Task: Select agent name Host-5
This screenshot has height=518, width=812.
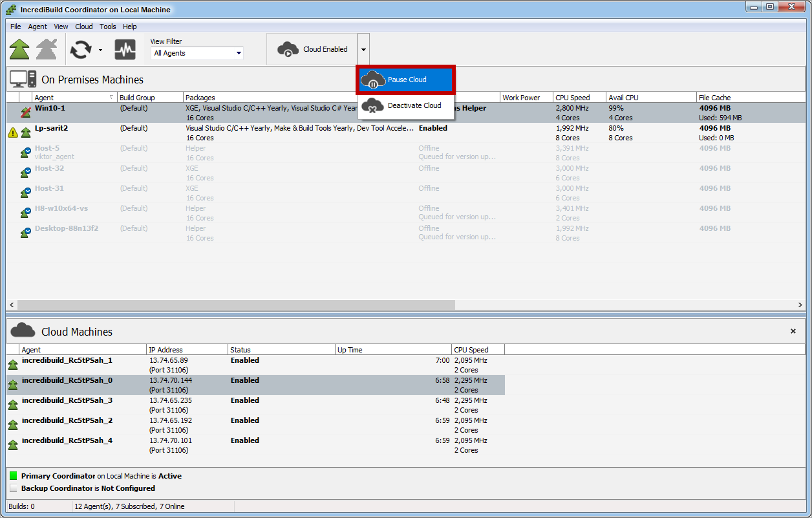Action: tap(47, 148)
